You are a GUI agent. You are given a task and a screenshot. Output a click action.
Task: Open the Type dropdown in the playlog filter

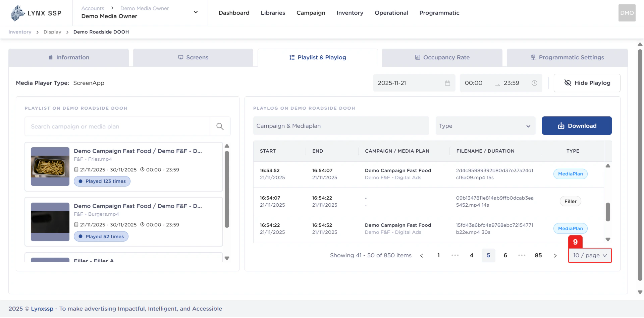[x=485, y=126]
